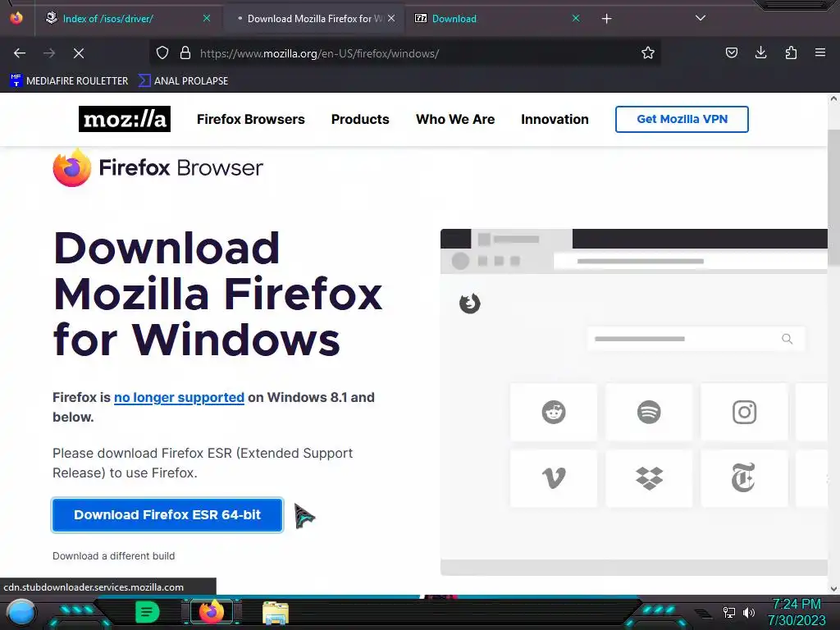This screenshot has width=840, height=630.
Task: Click the Firefox View icon in the tab bar
Action: click(x=16, y=18)
